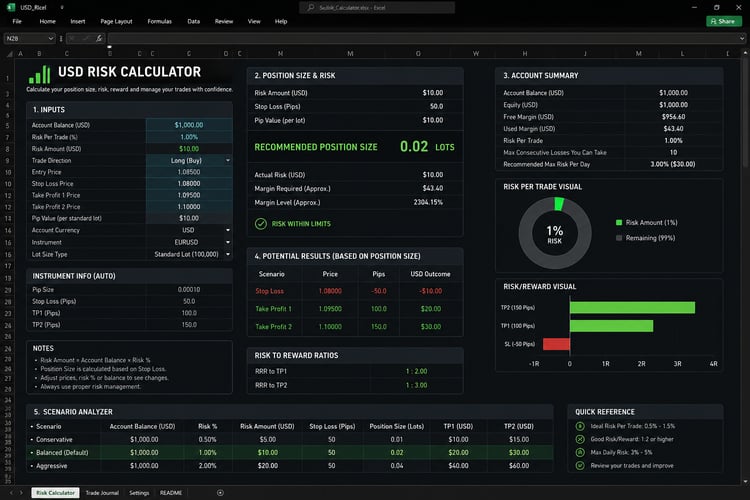750x500 pixels.
Task: Click the green bar chart logo icon
Action: 39,75
